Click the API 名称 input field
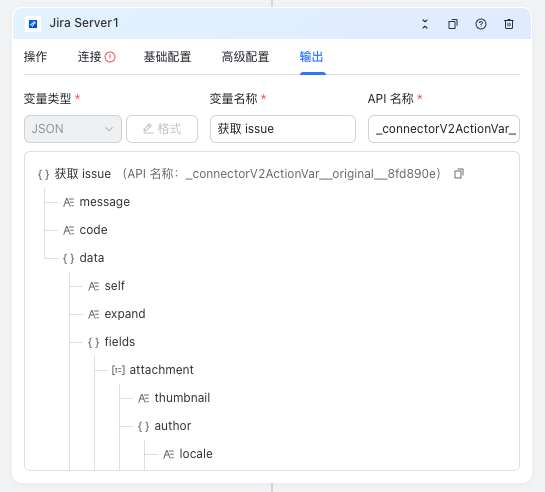The height and width of the screenshot is (492, 545). point(444,129)
